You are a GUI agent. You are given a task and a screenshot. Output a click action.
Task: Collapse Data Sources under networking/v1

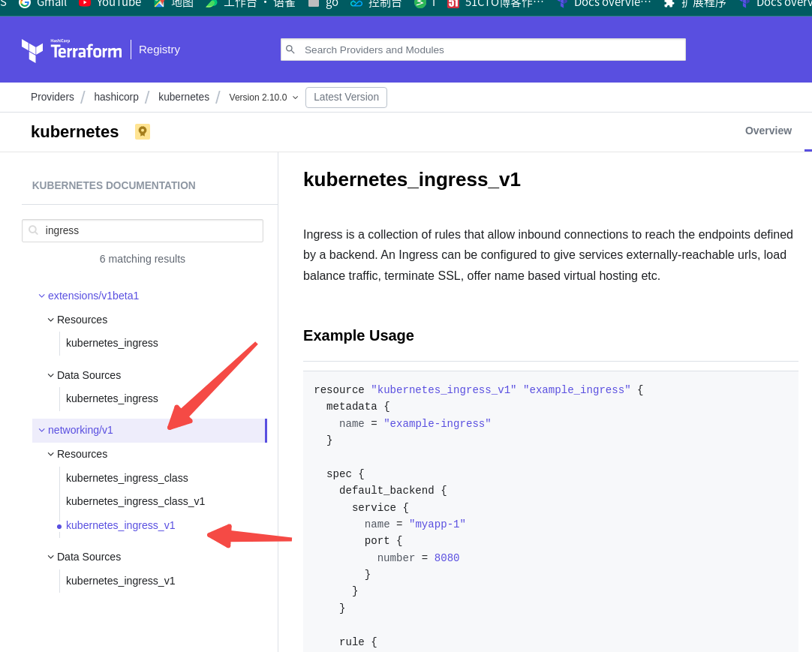click(x=84, y=557)
